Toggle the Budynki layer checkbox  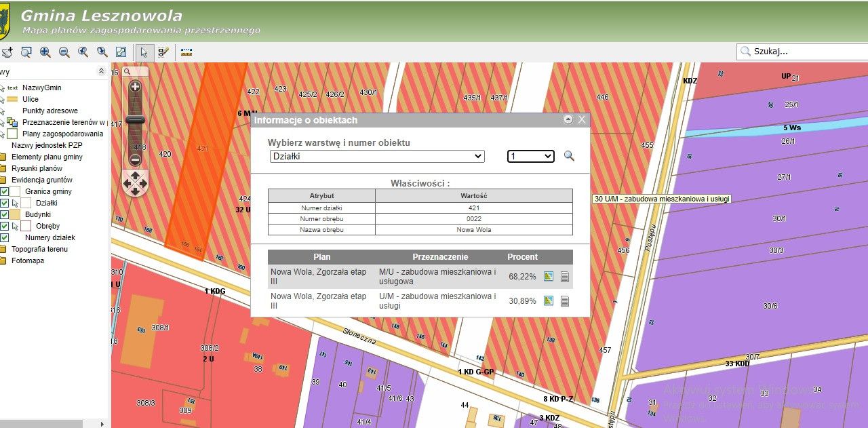[x=5, y=215]
